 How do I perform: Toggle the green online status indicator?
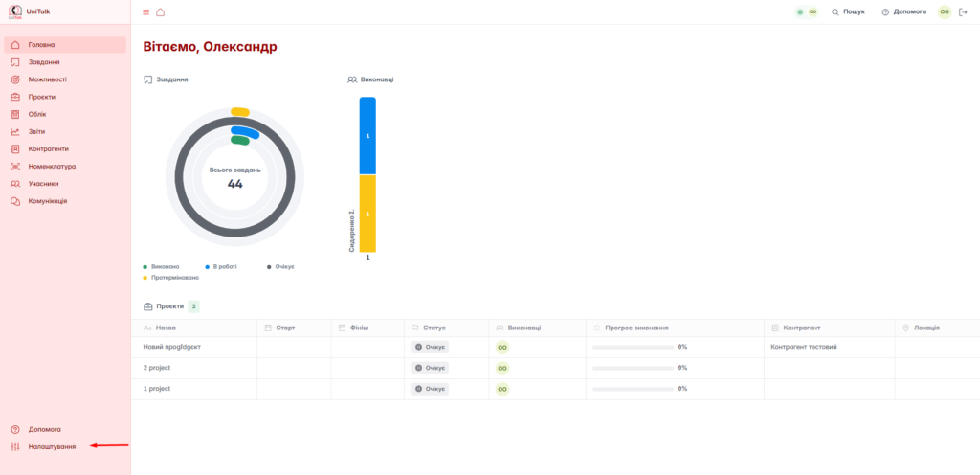point(800,12)
